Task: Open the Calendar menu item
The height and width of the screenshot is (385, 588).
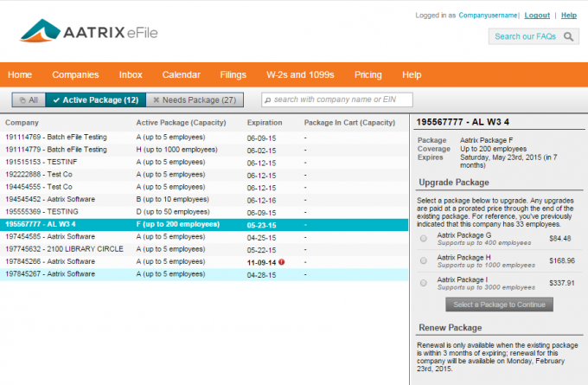Action: pyautogui.click(x=181, y=74)
